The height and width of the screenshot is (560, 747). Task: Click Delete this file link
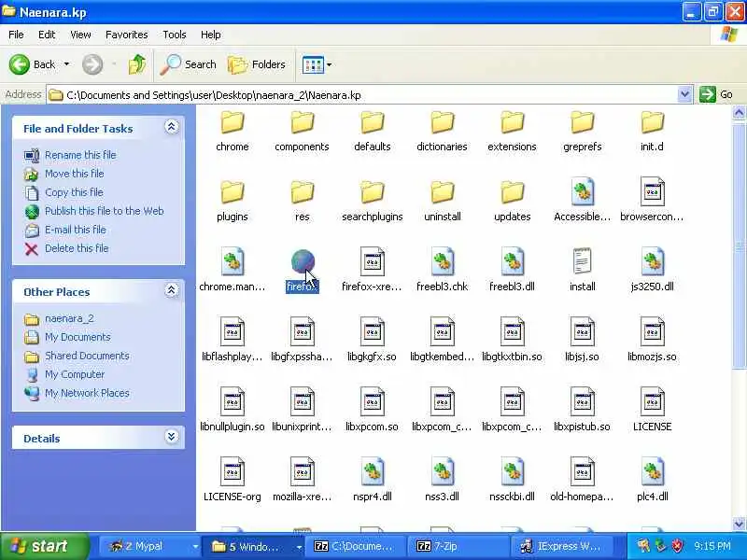pyautogui.click(x=77, y=248)
